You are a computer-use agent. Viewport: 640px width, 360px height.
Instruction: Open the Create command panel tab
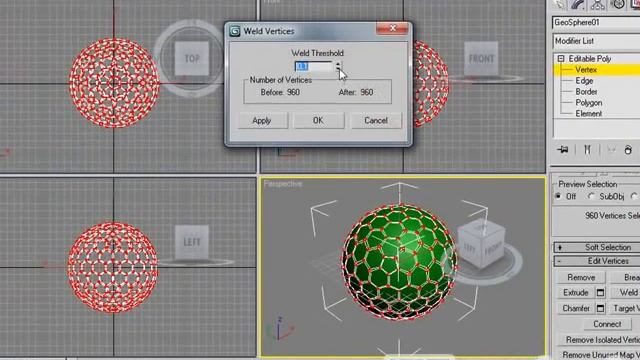(x=560, y=4)
